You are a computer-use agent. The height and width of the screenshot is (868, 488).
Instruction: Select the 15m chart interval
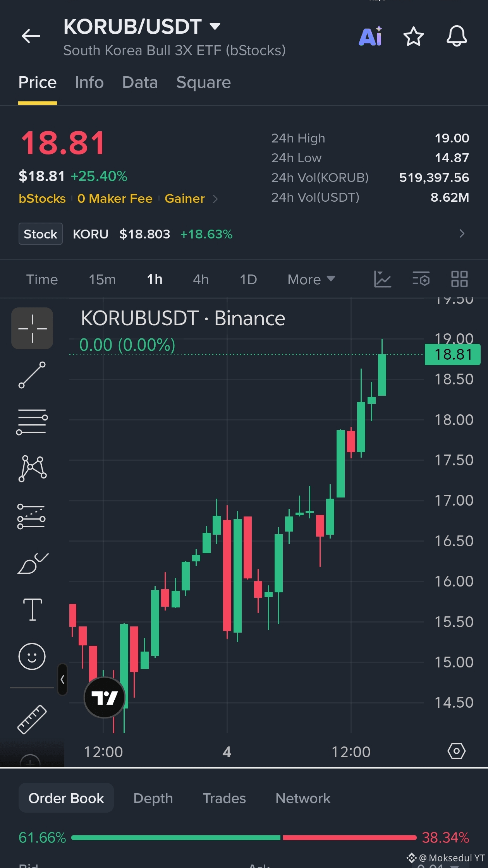click(x=102, y=280)
